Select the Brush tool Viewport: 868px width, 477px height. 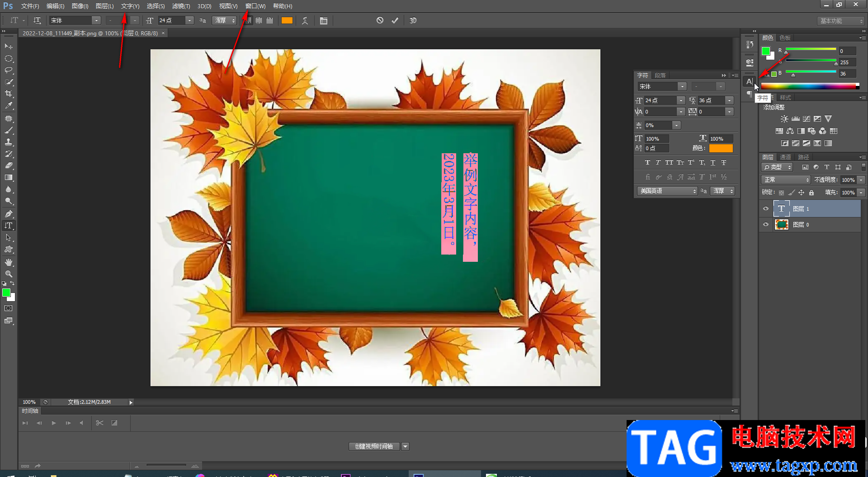[9, 130]
